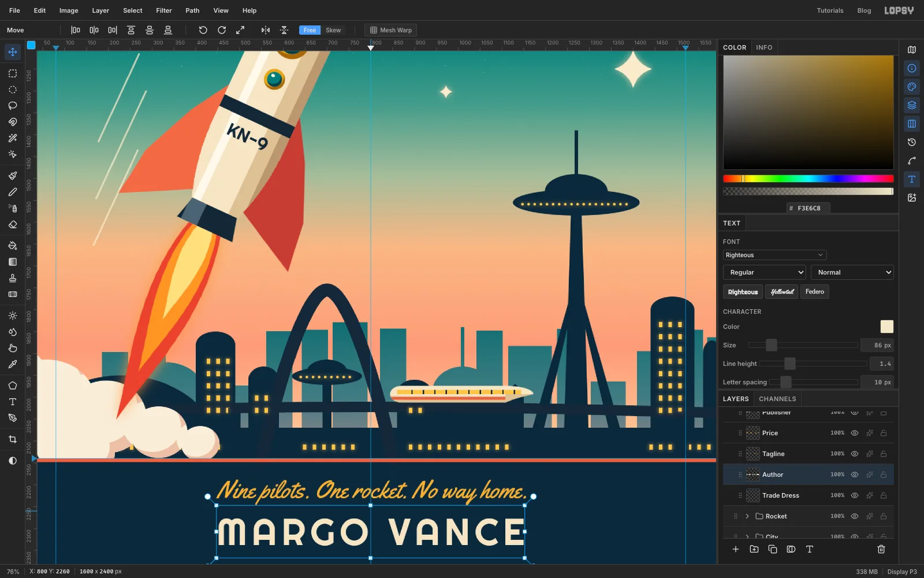The image size is (924, 578).
Task: Lock the Author layer
Action: (884, 475)
